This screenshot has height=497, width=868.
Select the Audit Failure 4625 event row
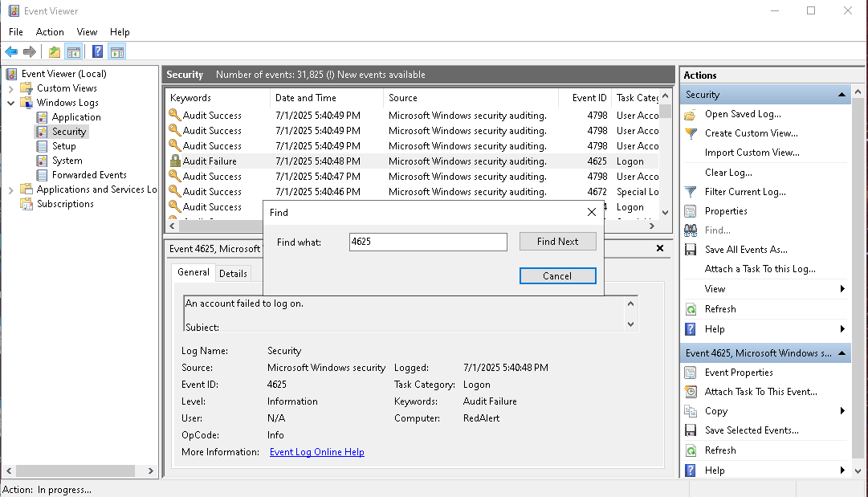click(413, 161)
